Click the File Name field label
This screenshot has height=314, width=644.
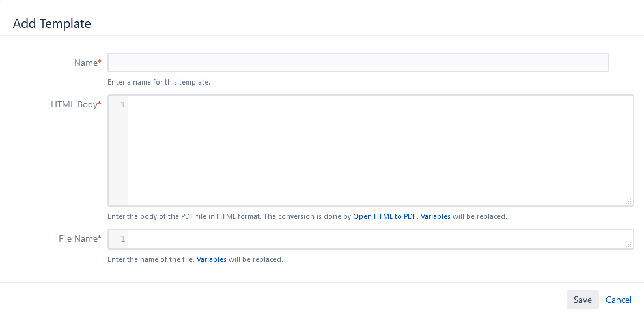pyautogui.click(x=77, y=238)
